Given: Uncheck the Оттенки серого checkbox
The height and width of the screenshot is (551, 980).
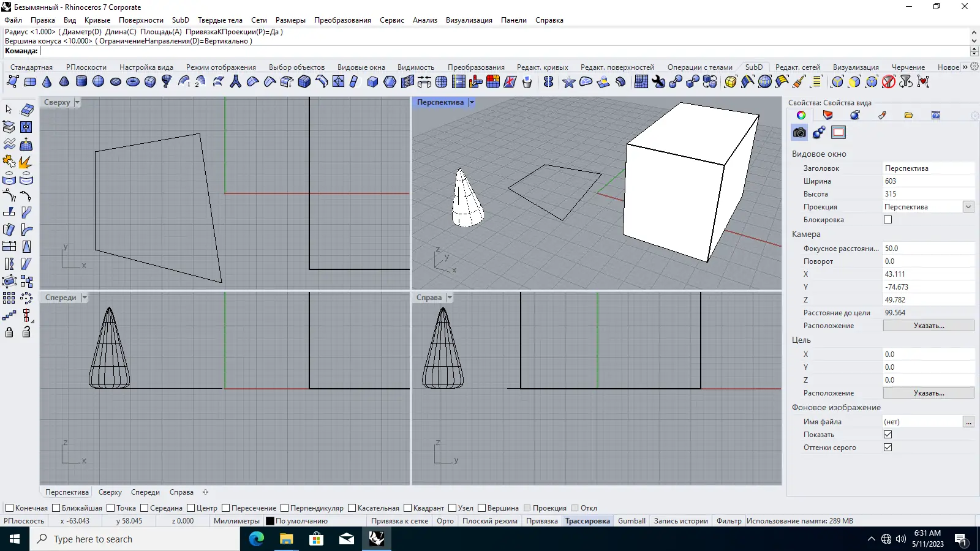Looking at the screenshot, I should [x=888, y=448].
